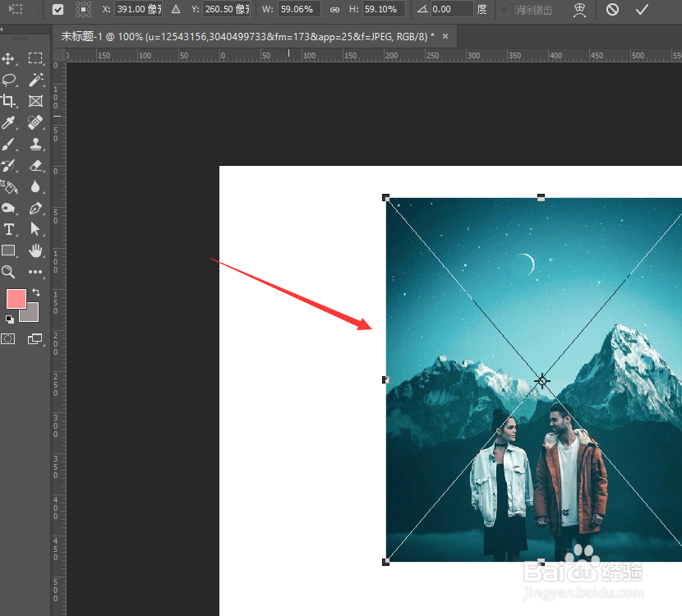Open the gray background color picker
This screenshot has height=616, width=682.
pos(32,315)
